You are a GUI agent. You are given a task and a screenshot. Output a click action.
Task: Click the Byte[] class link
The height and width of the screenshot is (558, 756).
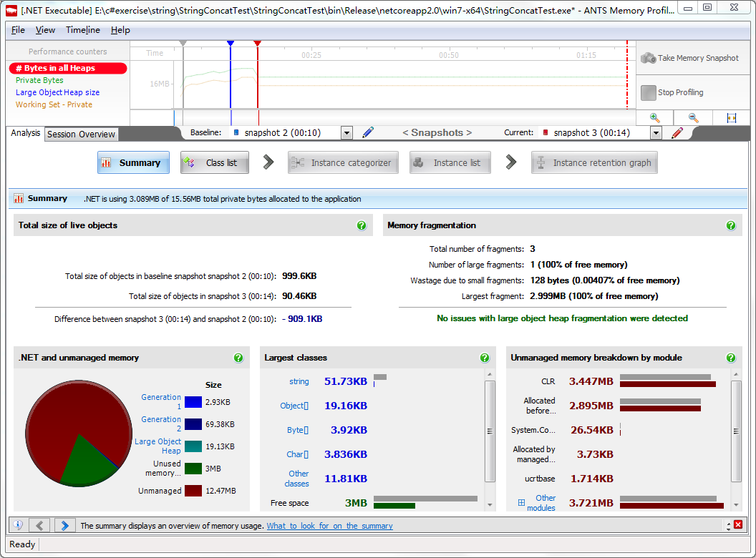(x=298, y=430)
